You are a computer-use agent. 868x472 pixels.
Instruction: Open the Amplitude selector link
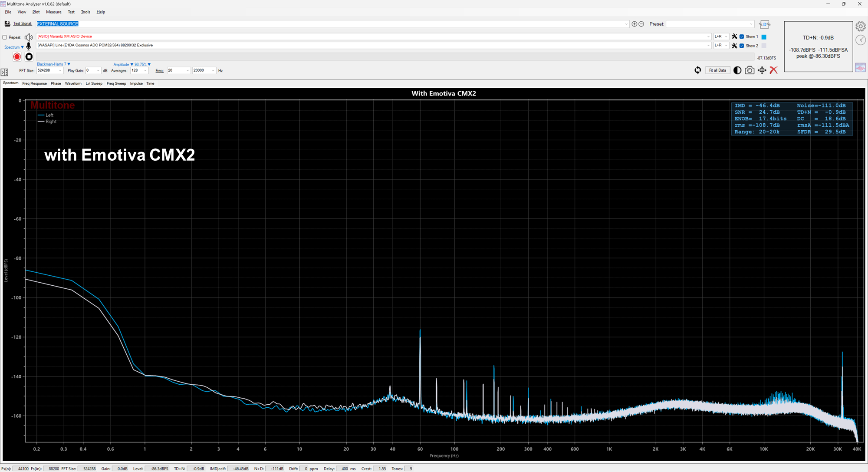[123, 64]
